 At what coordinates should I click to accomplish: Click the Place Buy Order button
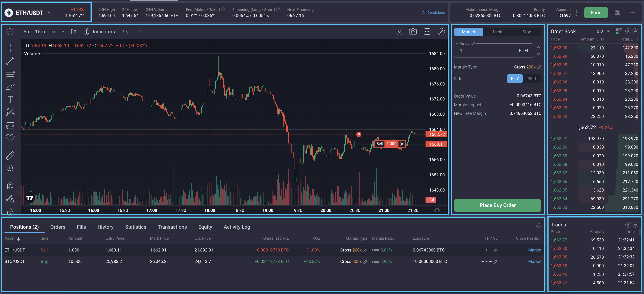[x=497, y=205]
